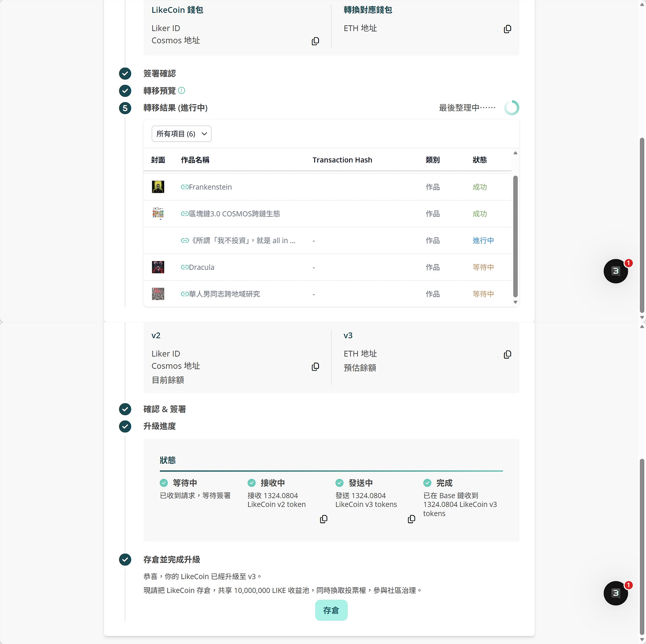Click the 確認 & 簽署 step checkmark
The width and height of the screenshot is (646, 644).
point(125,409)
